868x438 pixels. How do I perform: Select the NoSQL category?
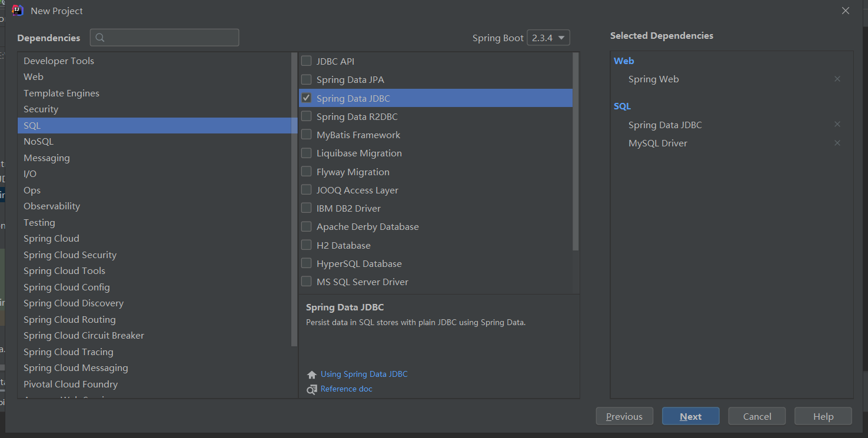(x=154, y=142)
